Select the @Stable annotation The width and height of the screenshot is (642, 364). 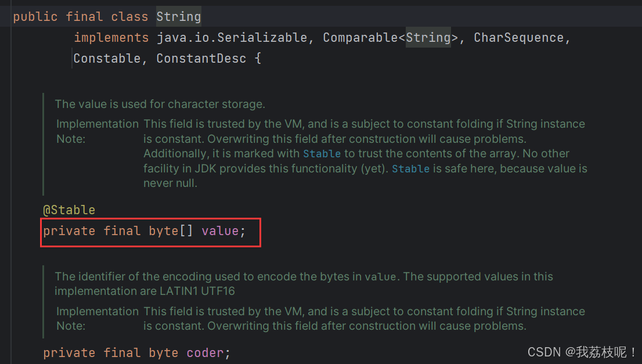[69, 210]
